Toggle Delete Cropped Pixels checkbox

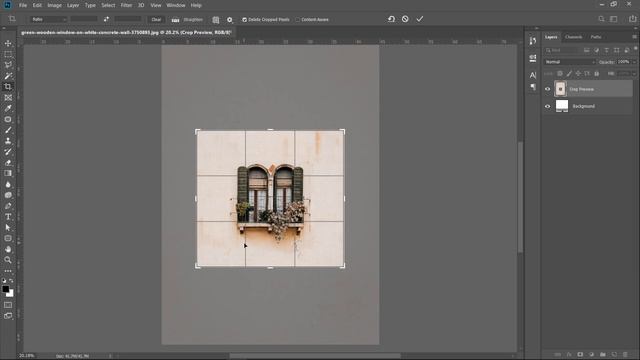(244, 20)
